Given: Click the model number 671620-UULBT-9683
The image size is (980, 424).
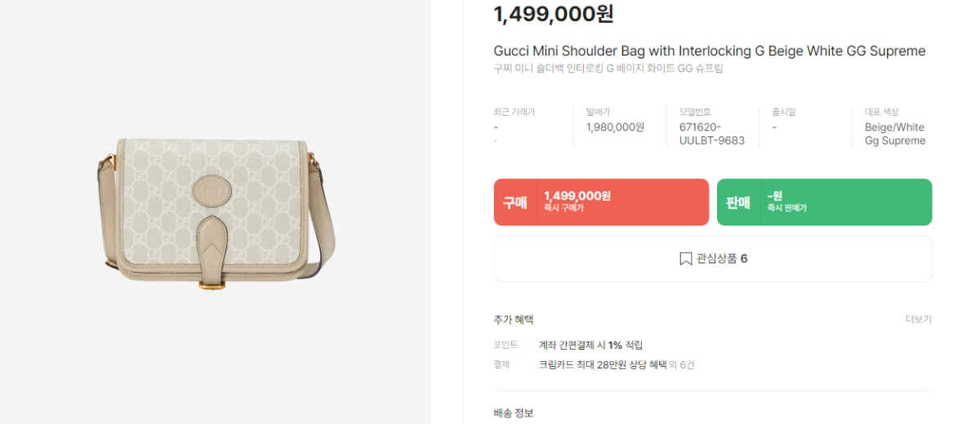Looking at the screenshot, I should [711, 134].
